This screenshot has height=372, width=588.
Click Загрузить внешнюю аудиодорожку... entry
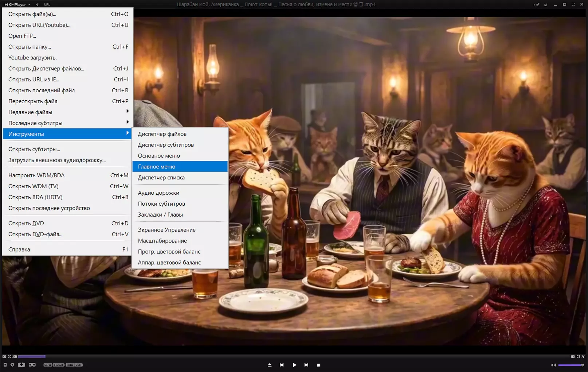pyautogui.click(x=68, y=160)
